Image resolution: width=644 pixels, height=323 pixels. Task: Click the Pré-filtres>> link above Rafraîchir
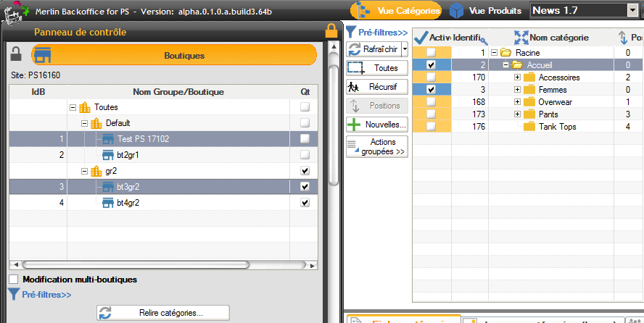[x=383, y=33]
